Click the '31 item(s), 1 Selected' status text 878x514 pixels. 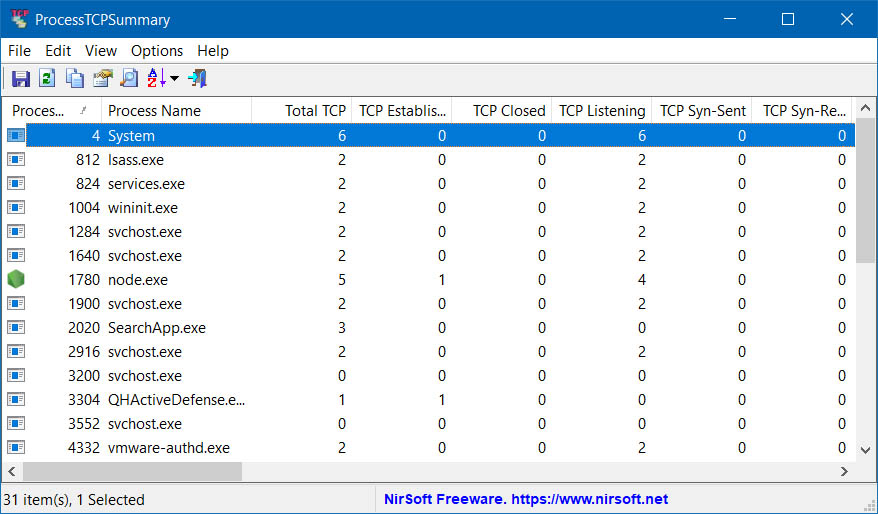[74, 499]
